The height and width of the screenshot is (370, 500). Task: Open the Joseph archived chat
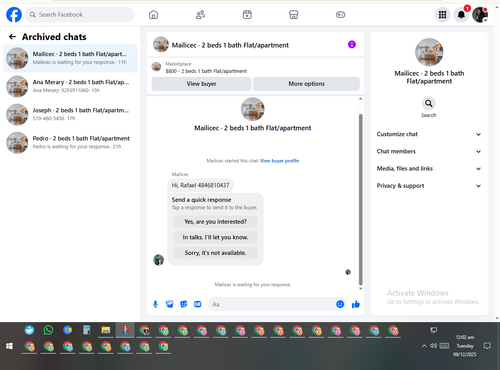point(70,114)
